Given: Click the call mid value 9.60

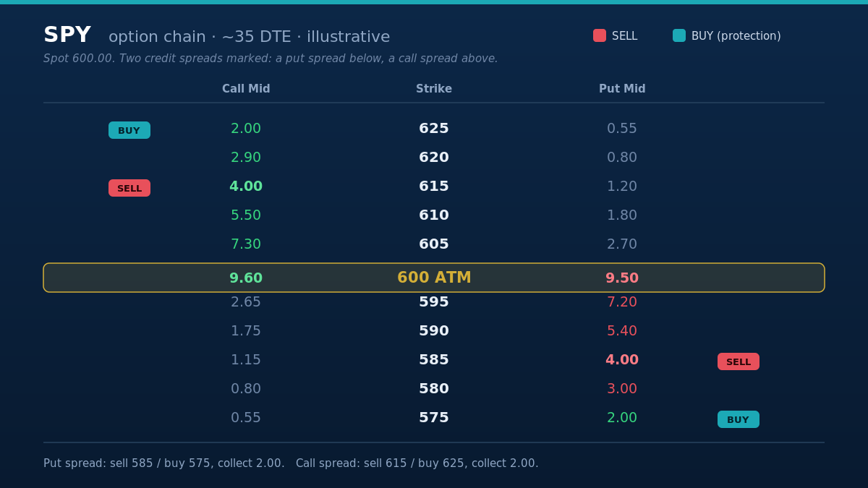Looking at the screenshot, I should 246,278.
